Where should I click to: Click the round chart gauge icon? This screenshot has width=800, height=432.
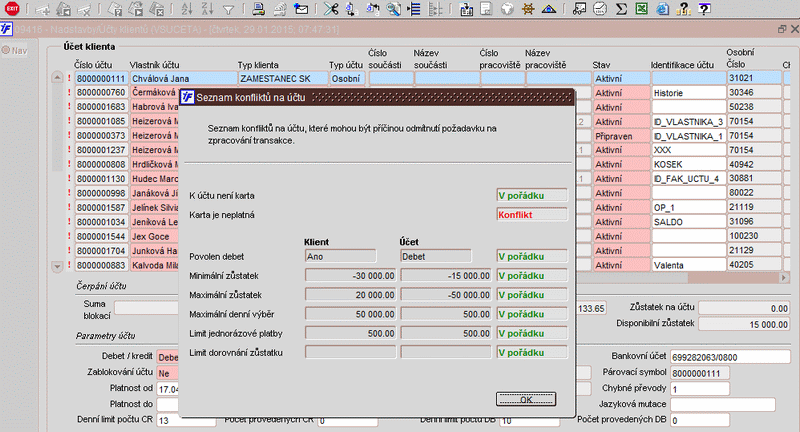tap(600, 9)
